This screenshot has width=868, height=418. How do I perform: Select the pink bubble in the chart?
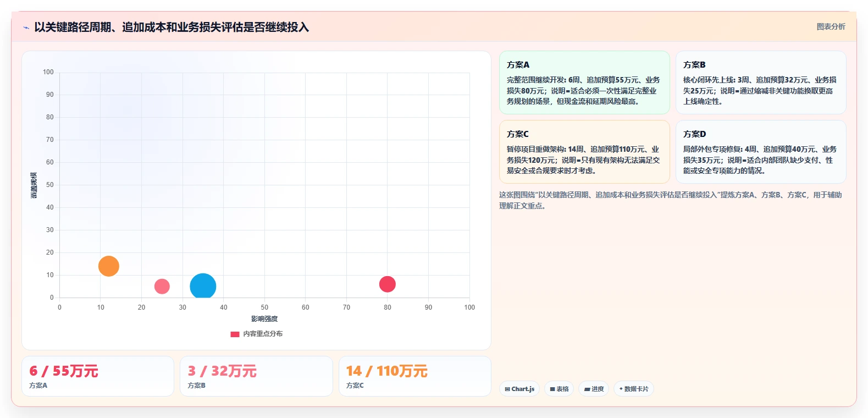(x=162, y=286)
